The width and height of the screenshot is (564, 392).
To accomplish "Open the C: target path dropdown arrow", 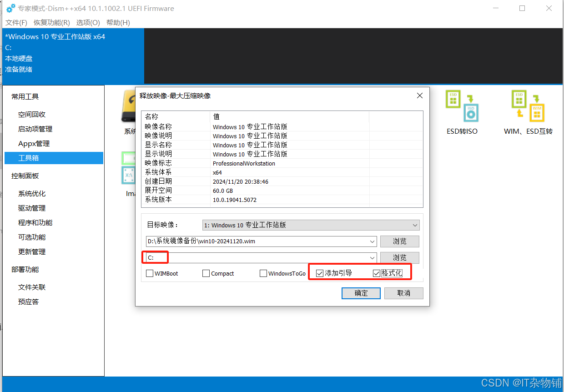I will (373, 258).
